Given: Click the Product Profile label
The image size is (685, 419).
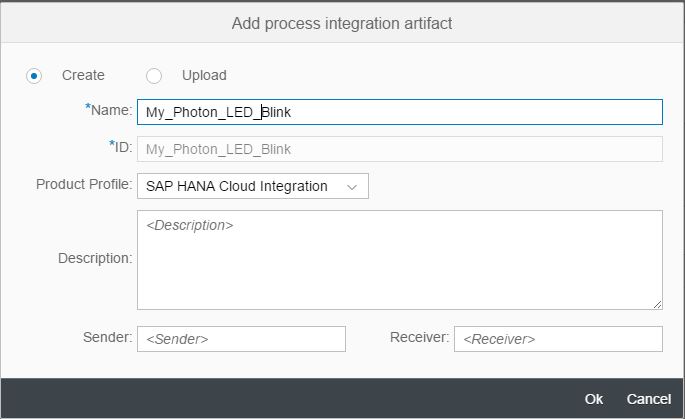Looking at the screenshot, I should [84, 185].
